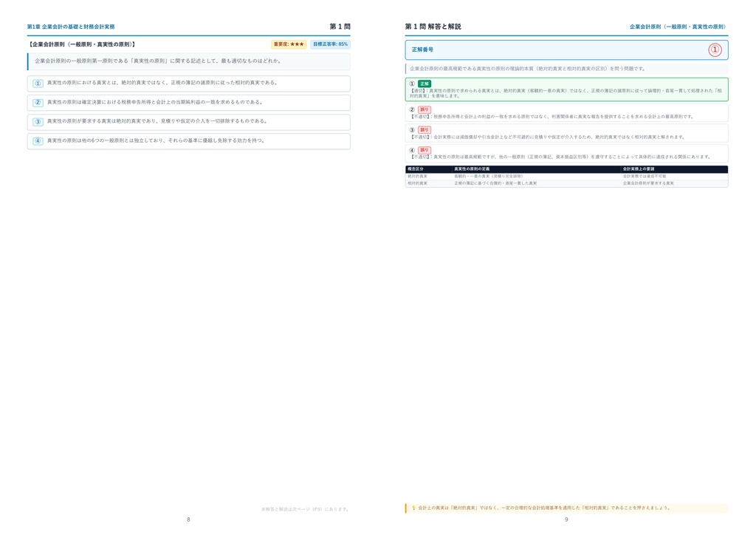Click the 真実性の原則の定義 table header
This screenshot has width=756, height=535.
472,168
